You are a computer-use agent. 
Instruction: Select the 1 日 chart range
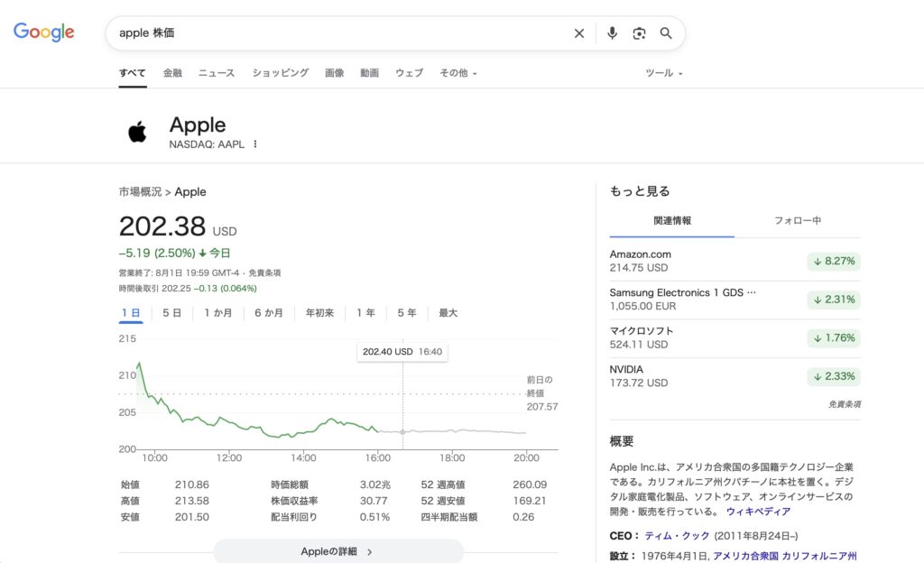pos(131,313)
